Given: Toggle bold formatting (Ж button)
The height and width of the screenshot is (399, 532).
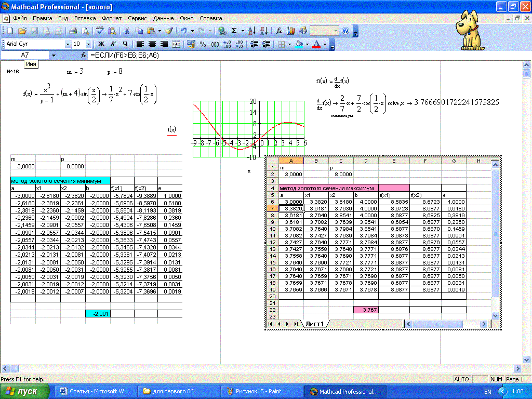Looking at the screenshot, I should pyautogui.click(x=101, y=45).
